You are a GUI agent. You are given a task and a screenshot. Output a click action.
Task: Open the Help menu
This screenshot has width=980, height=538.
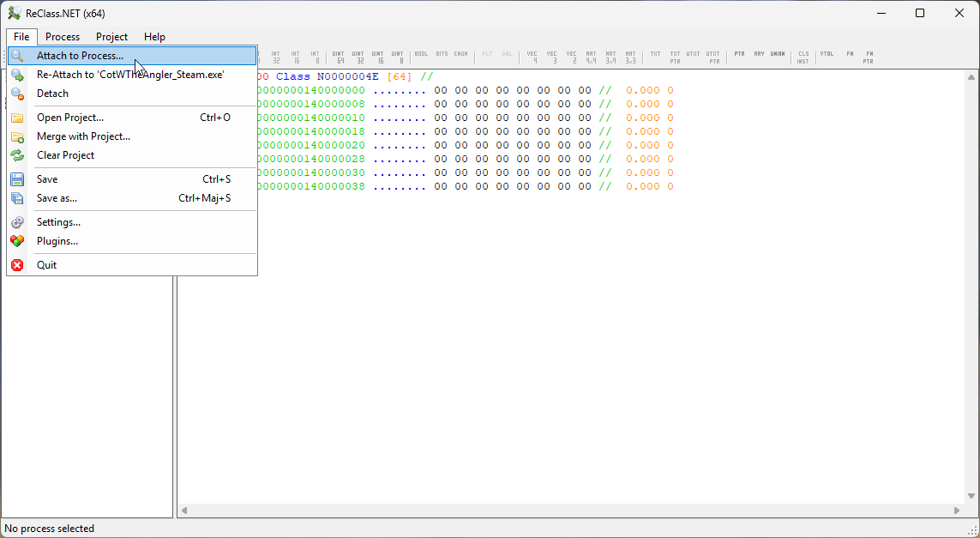pyautogui.click(x=154, y=37)
